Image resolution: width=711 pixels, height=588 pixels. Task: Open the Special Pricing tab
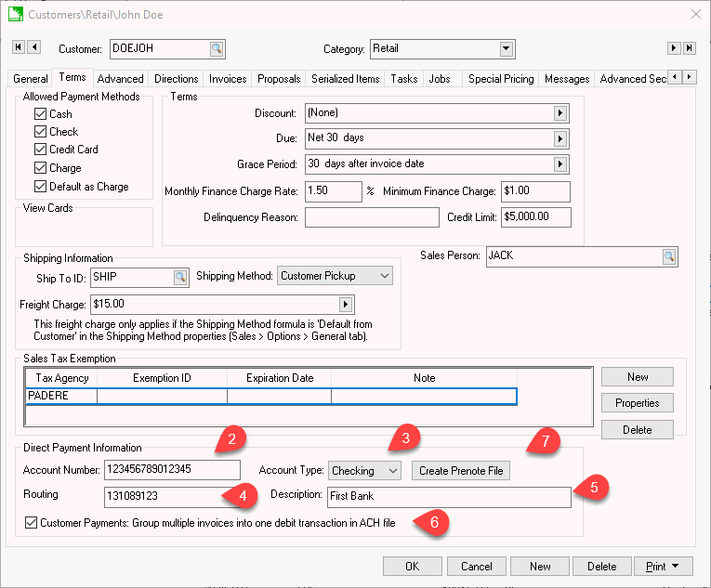click(x=501, y=79)
